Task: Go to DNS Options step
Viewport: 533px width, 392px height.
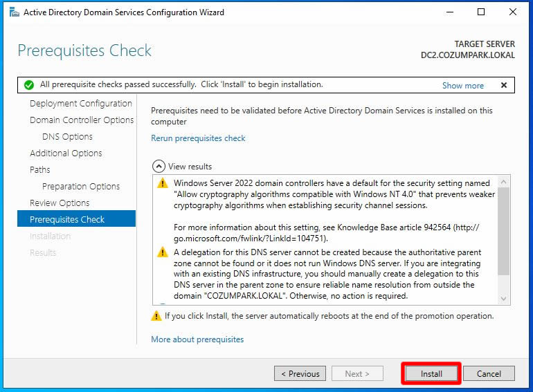Action: 67,137
